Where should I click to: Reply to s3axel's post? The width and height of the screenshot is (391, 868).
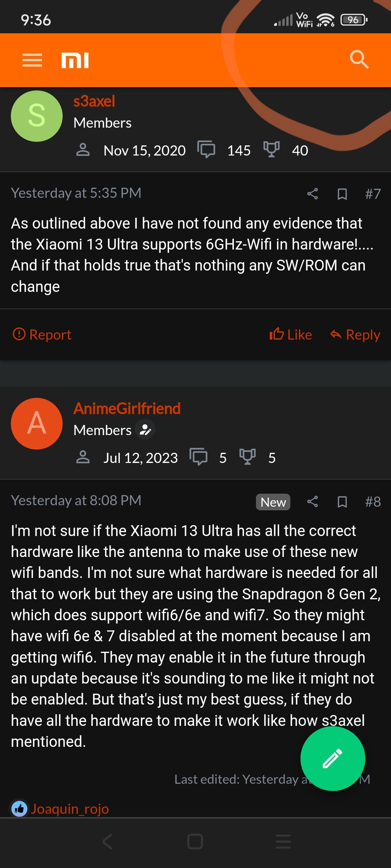(x=355, y=335)
